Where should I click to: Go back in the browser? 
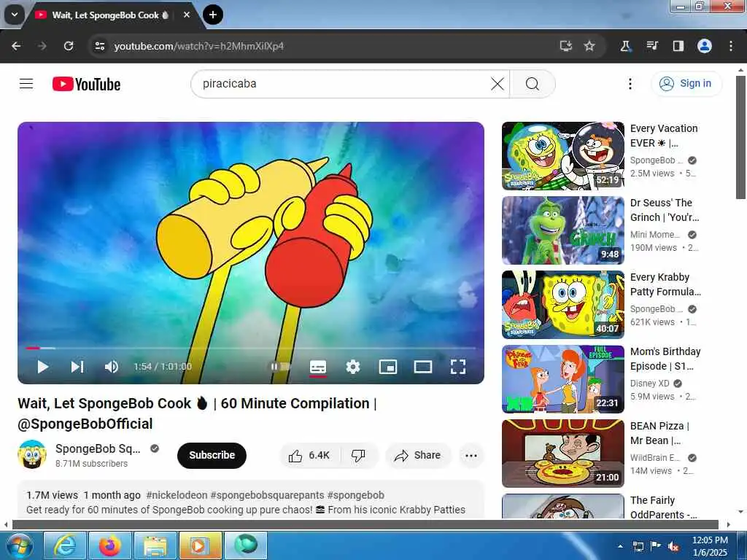(16, 46)
